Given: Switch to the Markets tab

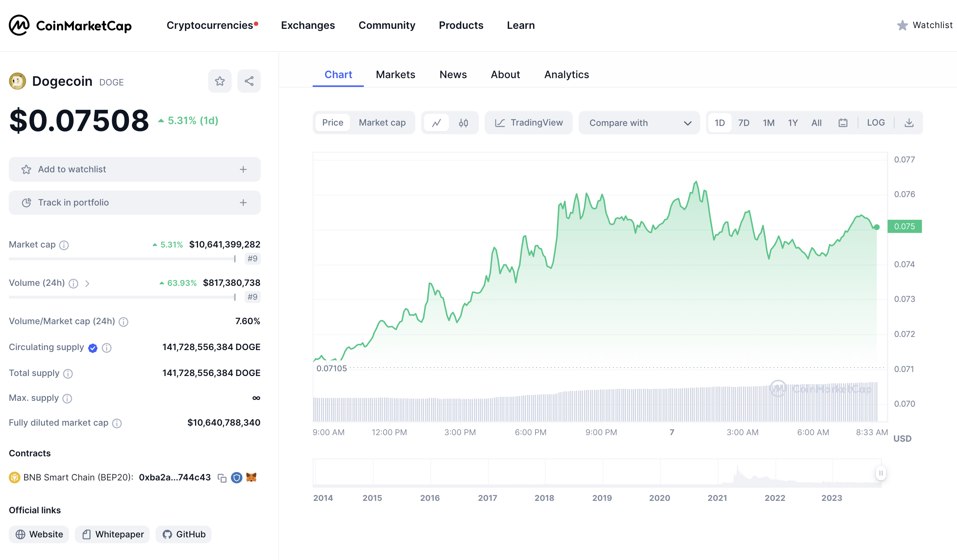Looking at the screenshot, I should [395, 74].
